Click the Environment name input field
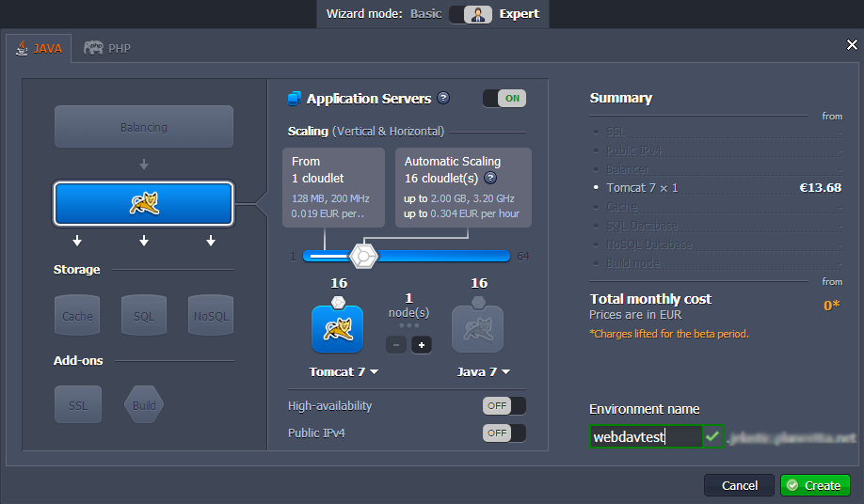 point(646,437)
